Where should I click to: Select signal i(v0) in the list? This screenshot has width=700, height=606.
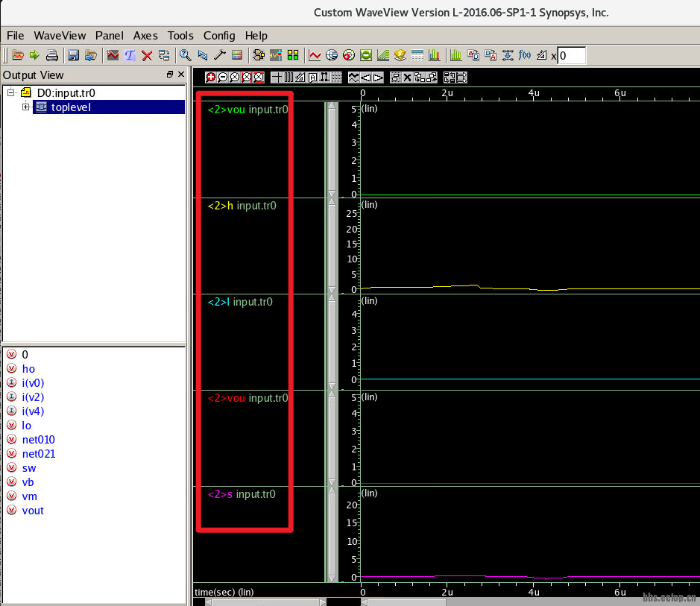pyautogui.click(x=33, y=383)
